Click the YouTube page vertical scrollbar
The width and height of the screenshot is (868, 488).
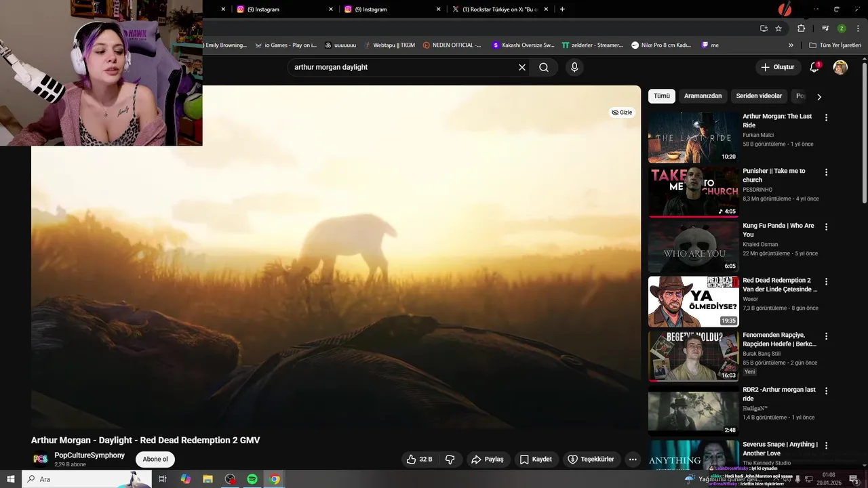pos(864,132)
